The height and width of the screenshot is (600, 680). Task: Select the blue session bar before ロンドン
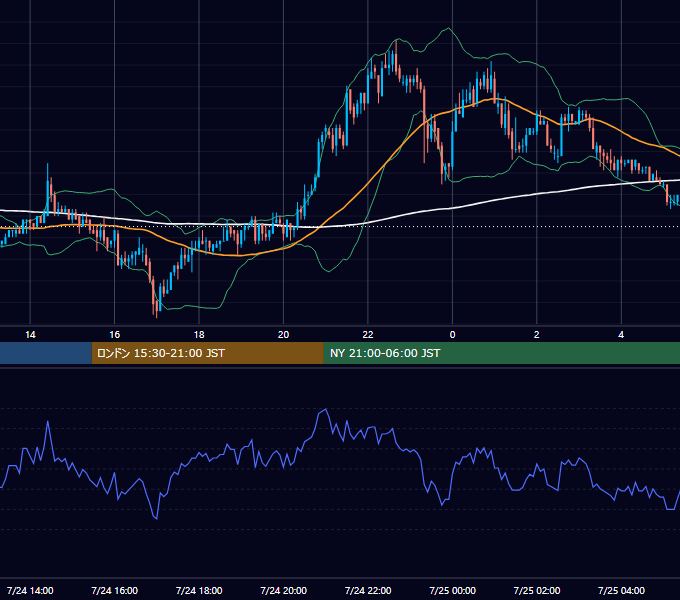[46, 353]
